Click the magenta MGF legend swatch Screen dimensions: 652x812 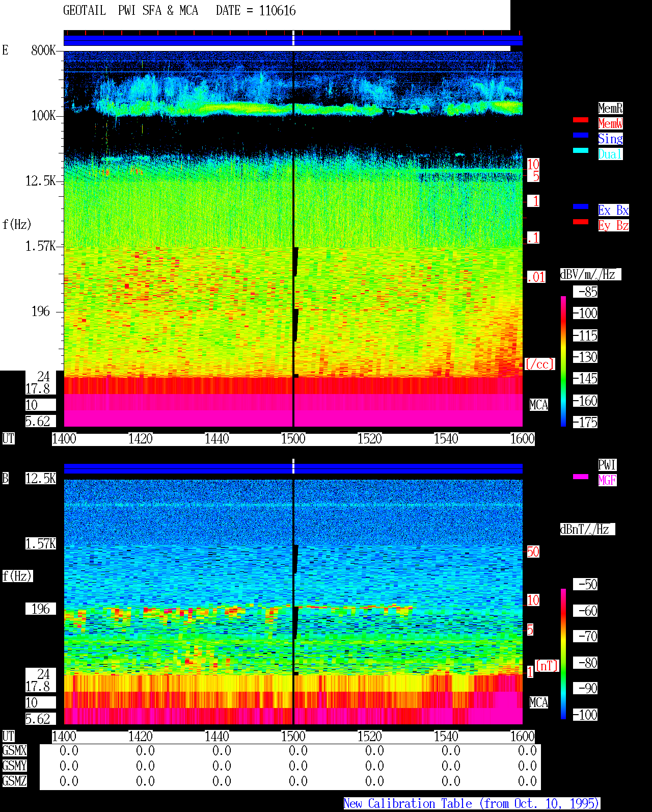click(x=581, y=477)
